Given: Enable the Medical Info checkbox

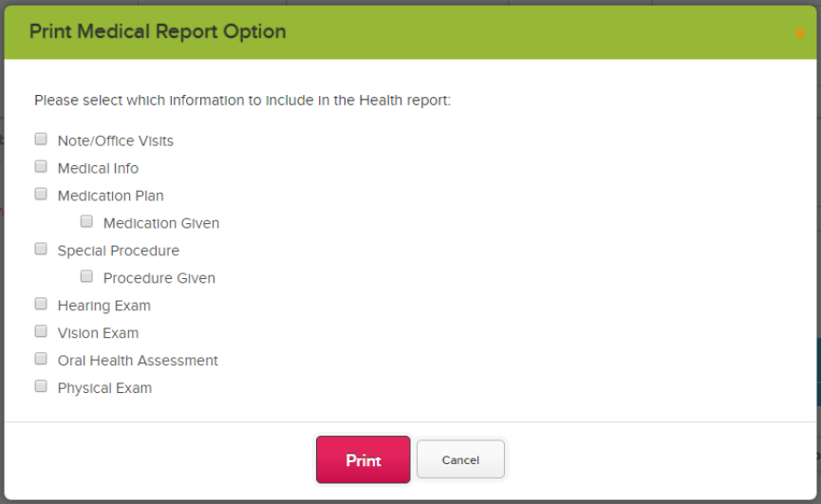Looking at the screenshot, I should (x=41, y=166).
